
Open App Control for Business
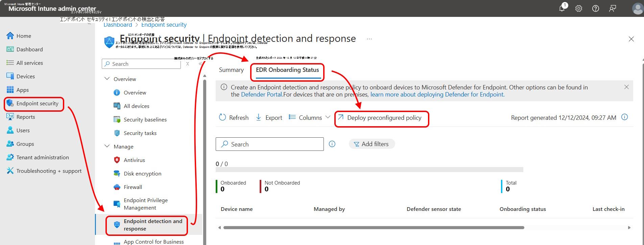149,242
